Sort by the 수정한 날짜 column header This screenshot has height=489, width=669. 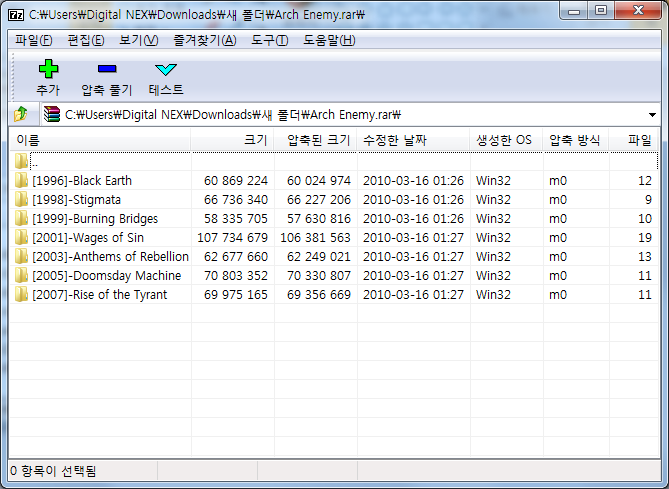[x=413, y=140]
